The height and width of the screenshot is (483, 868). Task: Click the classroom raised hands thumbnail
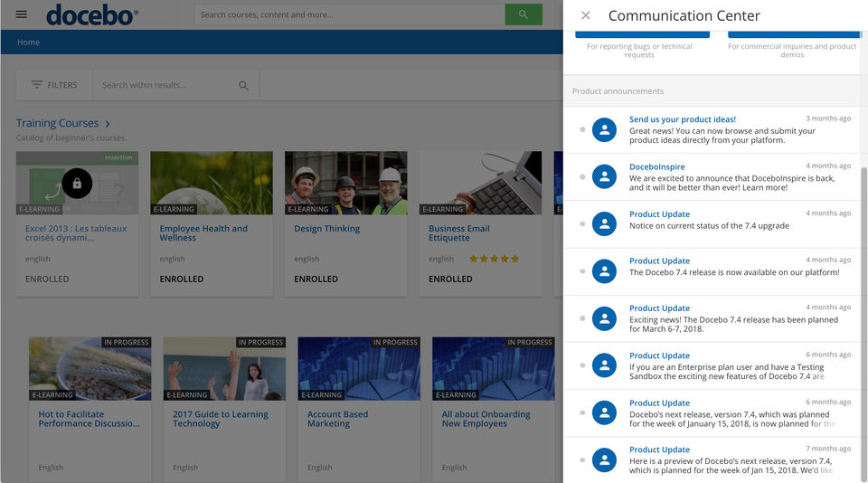pos(224,368)
